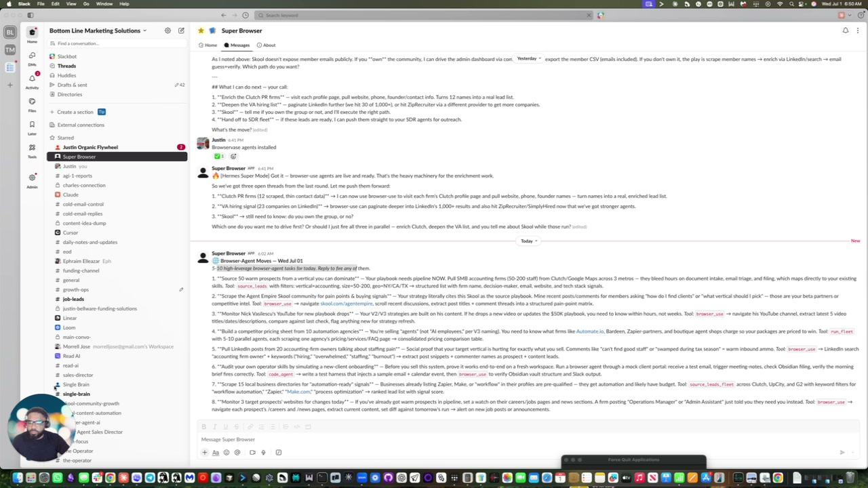Viewport: 868px width, 488px height.
Task: Toggle the Aa formatting toolbar
Action: [216, 452]
